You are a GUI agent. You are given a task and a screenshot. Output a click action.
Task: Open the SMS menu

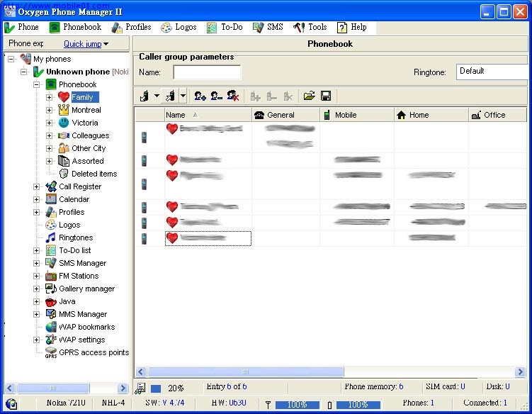[268, 27]
